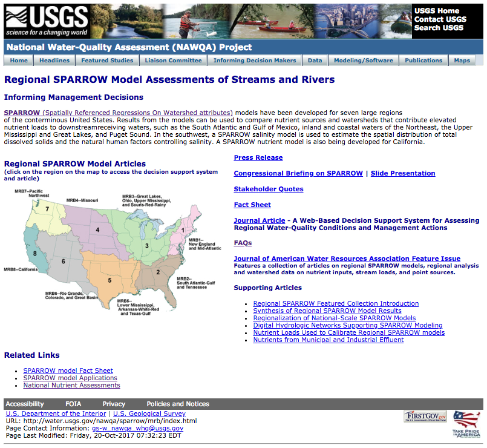
Task: Open the SPARROW model Fact Sheet under Related Links
Action: pyautogui.click(x=68, y=371)
